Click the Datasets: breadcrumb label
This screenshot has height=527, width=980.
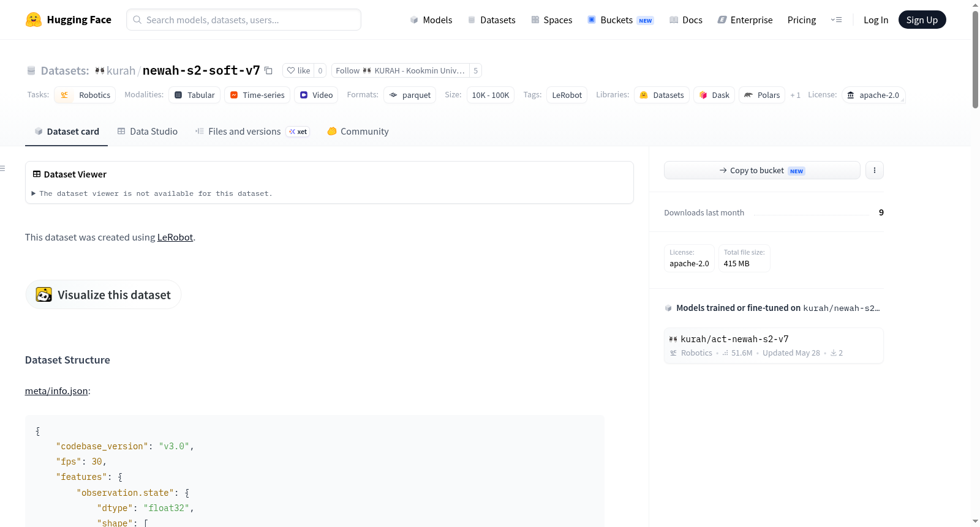point(65,71)
